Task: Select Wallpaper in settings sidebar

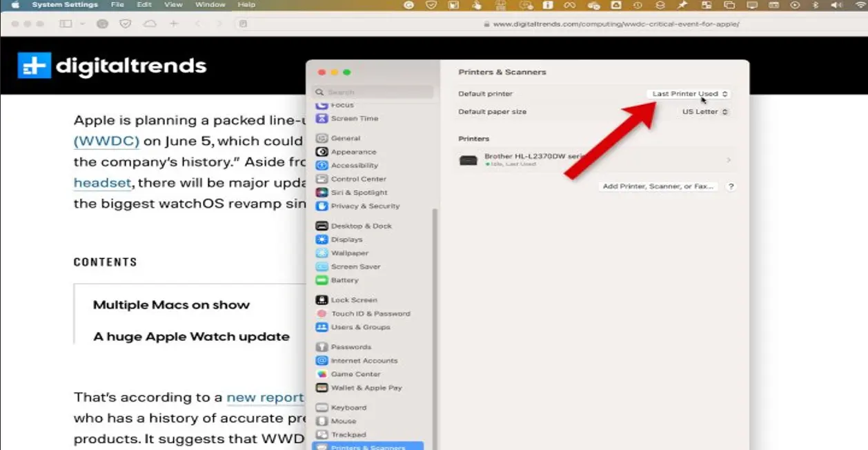Action: tap(349, 253)
